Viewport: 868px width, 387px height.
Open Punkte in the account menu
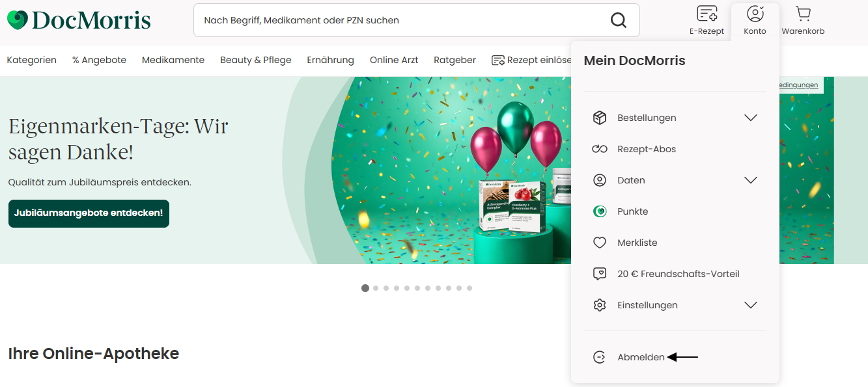pos(633,211)
